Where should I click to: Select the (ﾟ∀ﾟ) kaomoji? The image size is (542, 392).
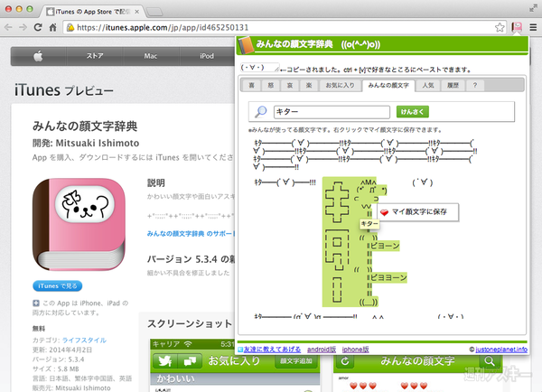(x=423, y=182)
